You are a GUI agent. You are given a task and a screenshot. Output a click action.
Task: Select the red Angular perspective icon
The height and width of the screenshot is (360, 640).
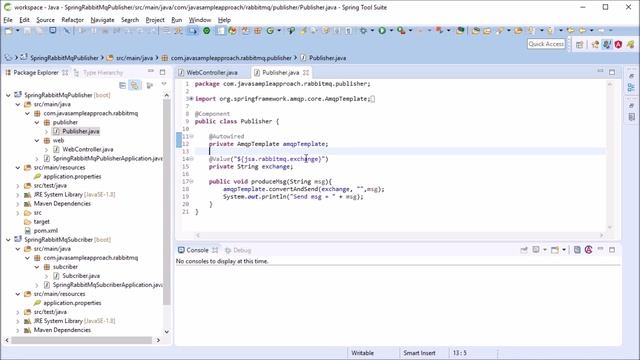(618, 44)
